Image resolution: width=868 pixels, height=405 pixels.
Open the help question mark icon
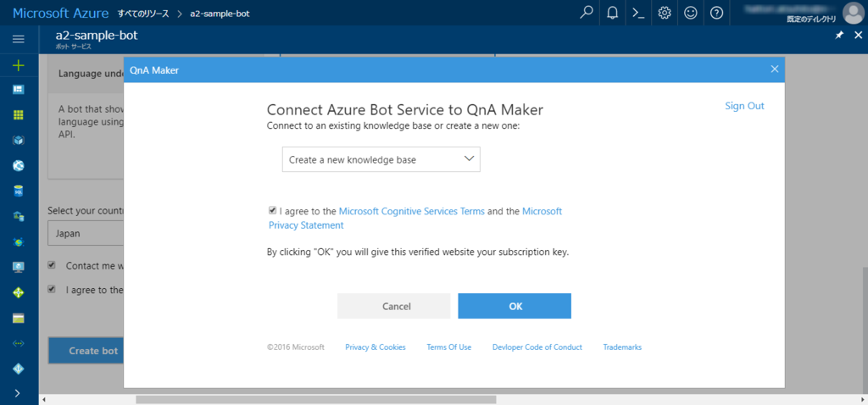click(717, 13)
